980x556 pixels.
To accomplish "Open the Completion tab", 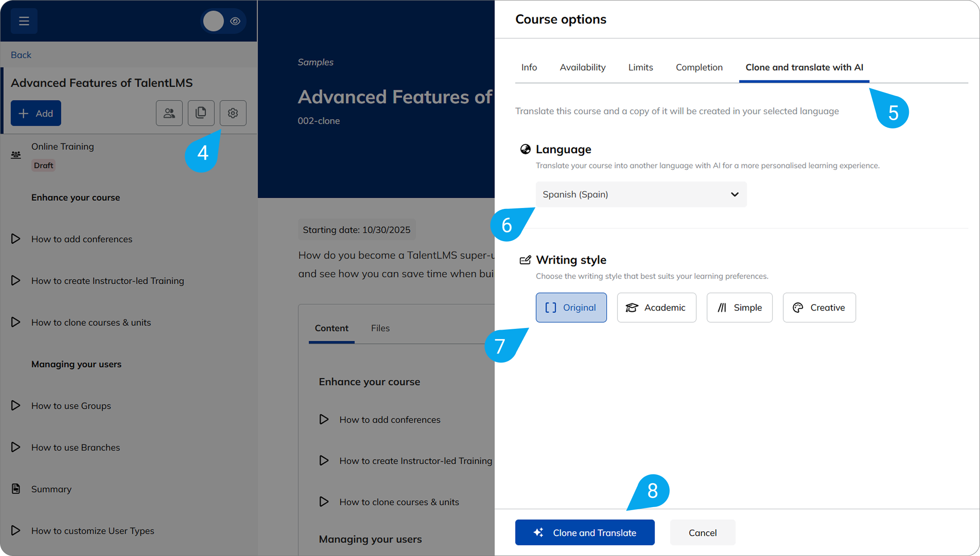I will pos(699,67).
